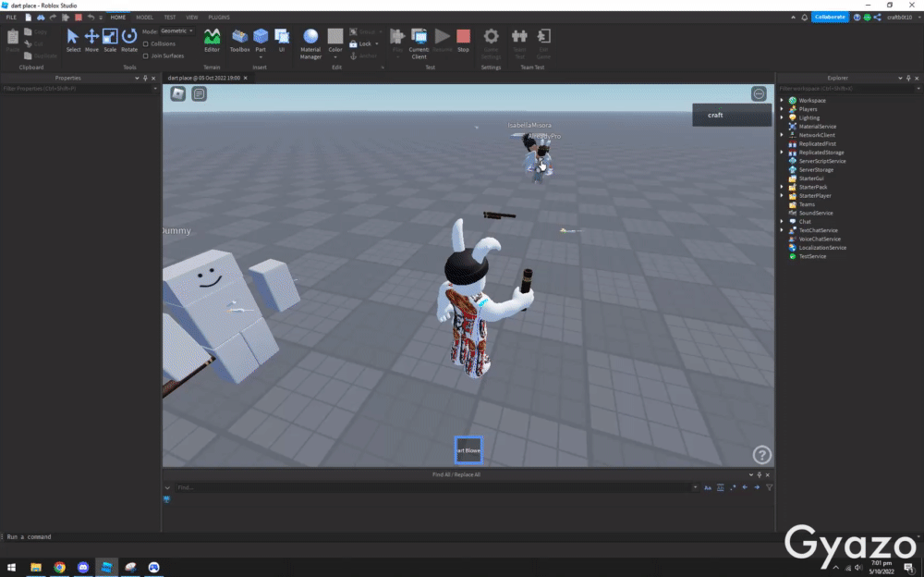Click the share icon in title ribbon
The image size is (924, 577).
[878, 18]
